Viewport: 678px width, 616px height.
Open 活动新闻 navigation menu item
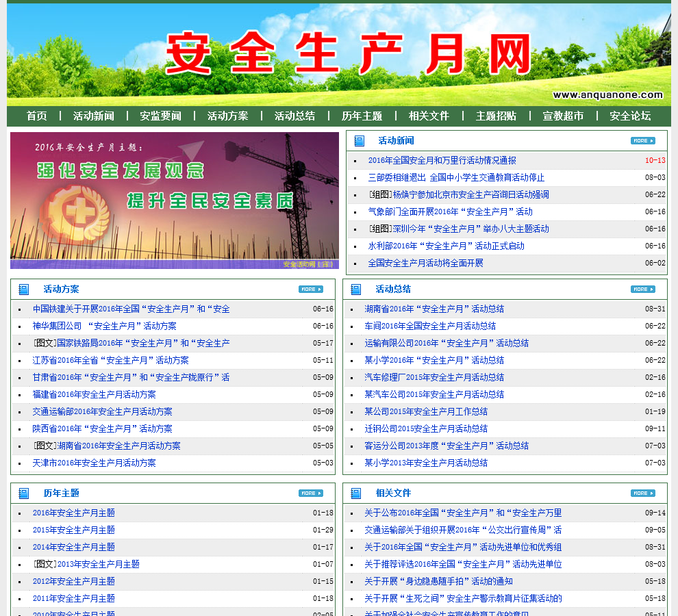(94, 116)
